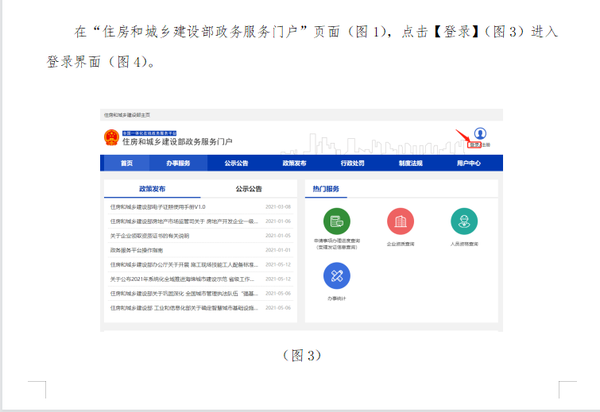600x412 pixels.
Task: Select 首页 in the blue navigation bar
Action: tap(127, 163)
